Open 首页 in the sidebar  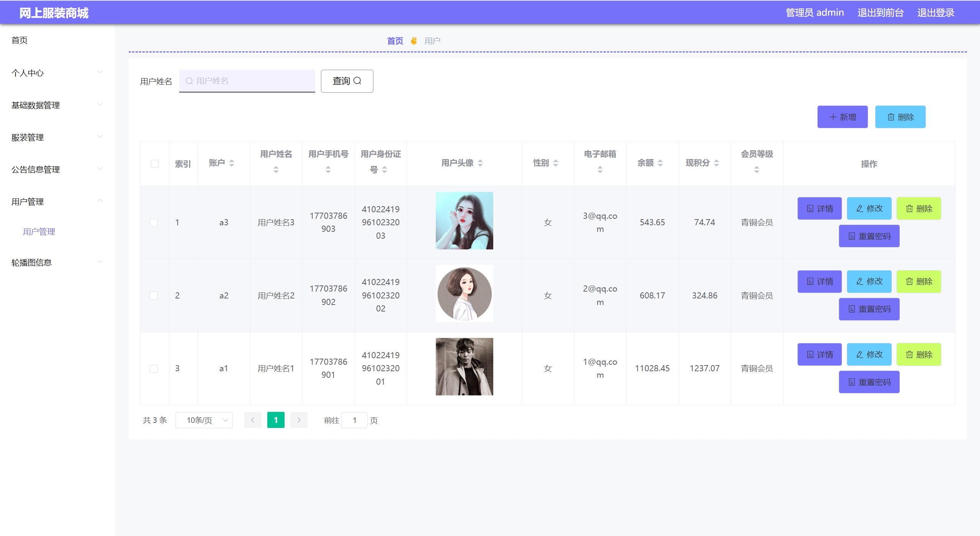[20, 40]
